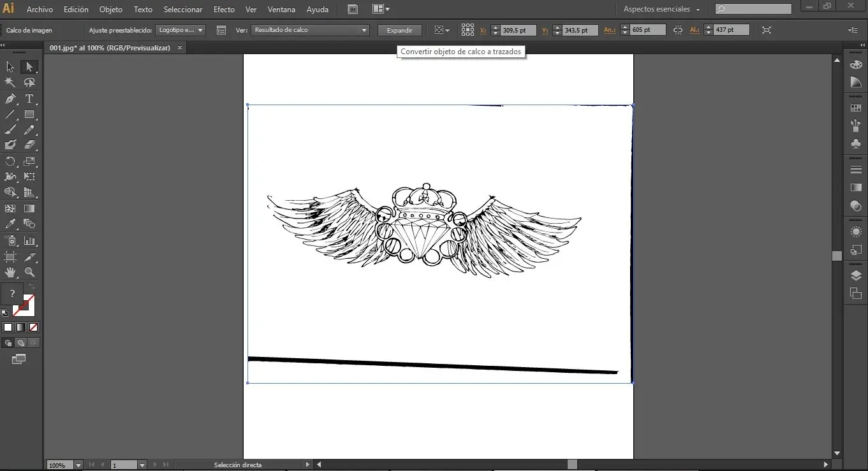
Task: Select the Direct Selection tool
Action: (29, 67)
